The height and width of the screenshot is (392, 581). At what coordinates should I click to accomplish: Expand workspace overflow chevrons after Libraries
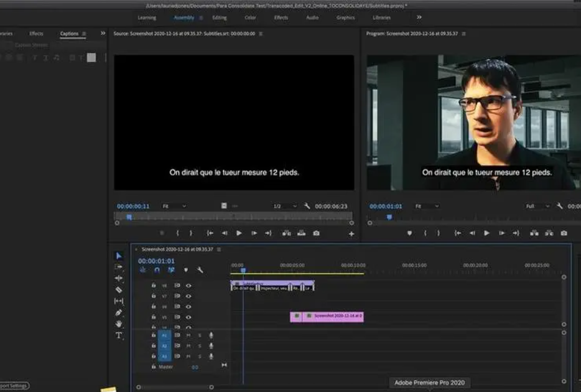419,17
